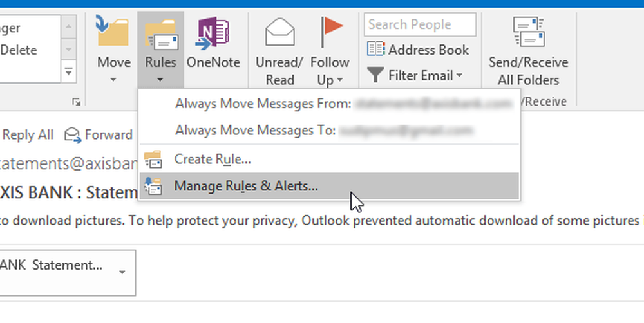Click in the Search People field
Viewport: 644px width, 323px height.
click(x=420, y=24)
